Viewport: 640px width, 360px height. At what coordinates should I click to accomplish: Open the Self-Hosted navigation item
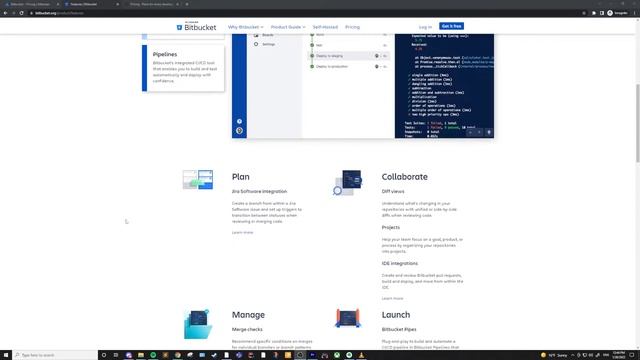tap(325, 27)
